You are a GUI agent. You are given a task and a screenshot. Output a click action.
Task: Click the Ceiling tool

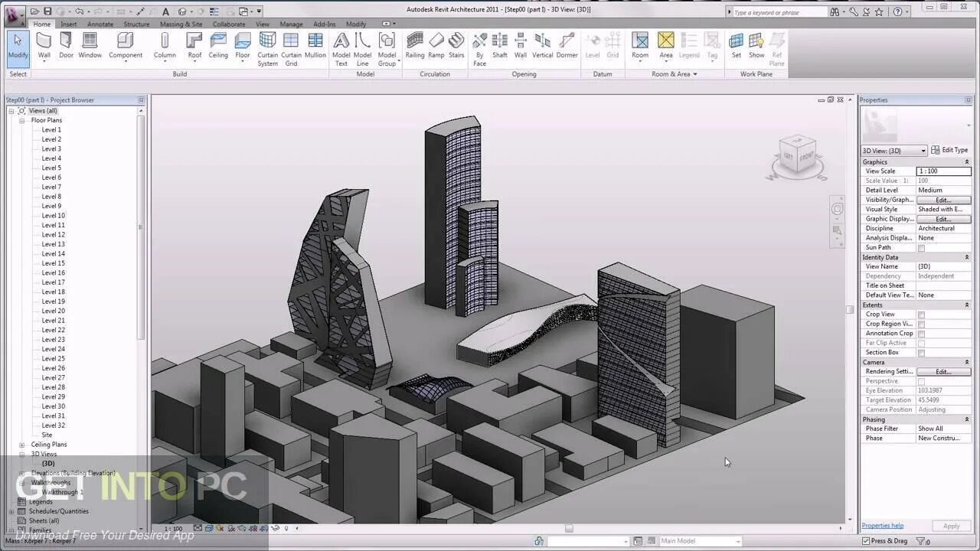218,46
